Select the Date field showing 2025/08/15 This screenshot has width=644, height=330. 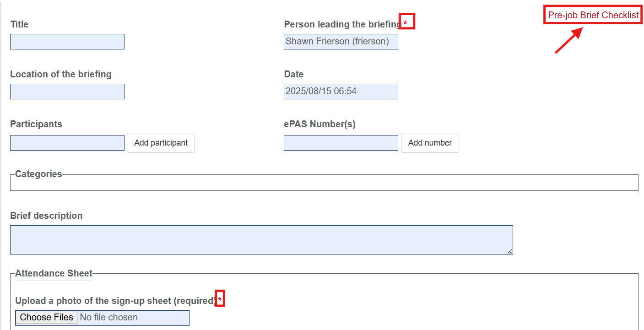341,92
